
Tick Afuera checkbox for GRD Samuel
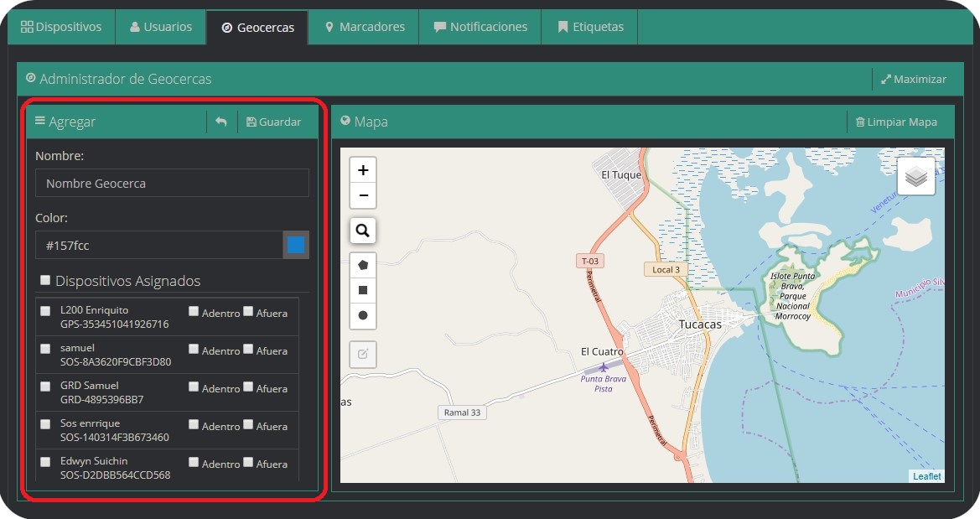(248, 387)
